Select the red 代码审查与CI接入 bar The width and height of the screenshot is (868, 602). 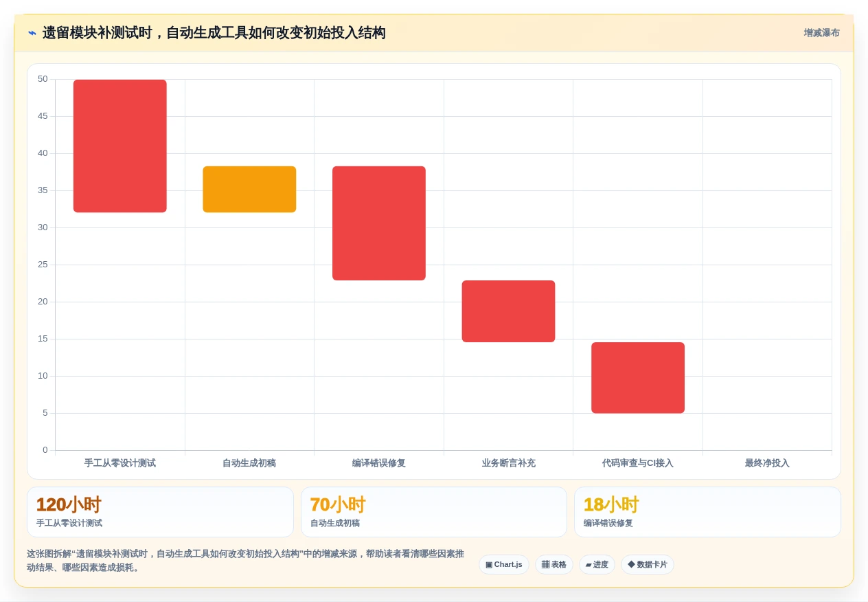click(638, 378)
